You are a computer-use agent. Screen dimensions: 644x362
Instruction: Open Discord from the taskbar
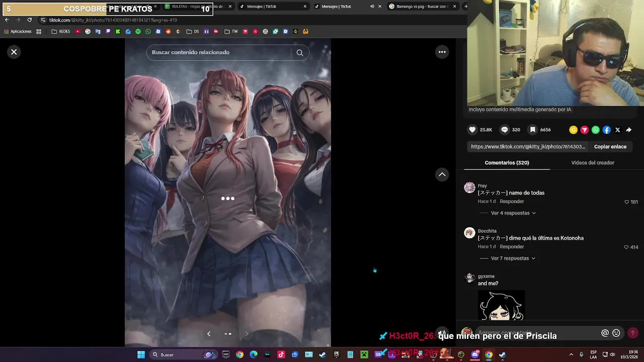pyautogui.click(x=475, y=354)
